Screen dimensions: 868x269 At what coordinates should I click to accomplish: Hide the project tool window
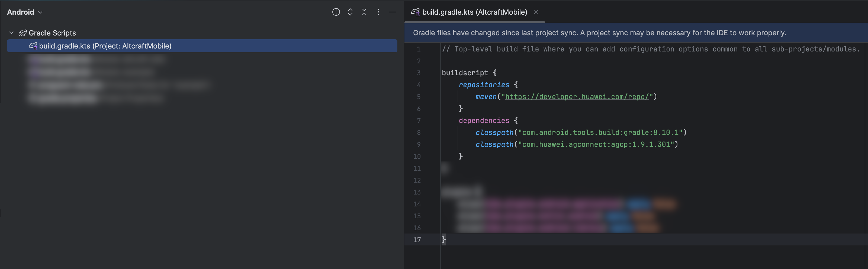392,12
